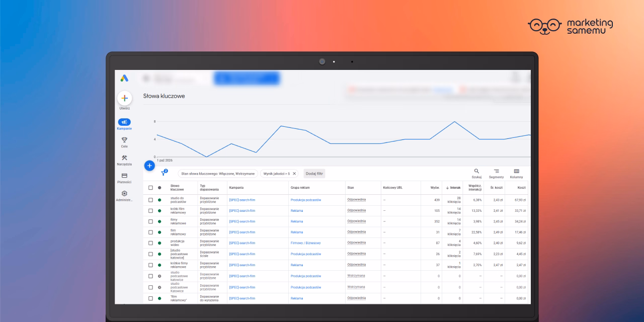The image size is (644, 322).
Task: Open Produkcja podcastów link for studio do podcastów
Action: (305, 200)
